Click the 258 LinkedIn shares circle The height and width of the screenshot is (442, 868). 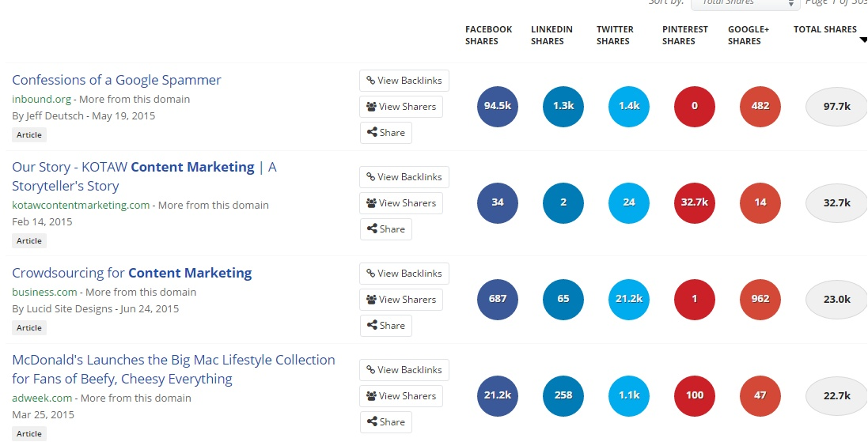[563, 395]
